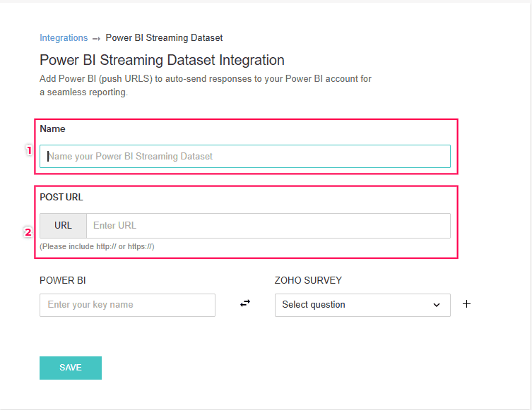The height and width of the screenshot is (410, 532).
Task: Click the POST URL label
Action: (61, 198)
